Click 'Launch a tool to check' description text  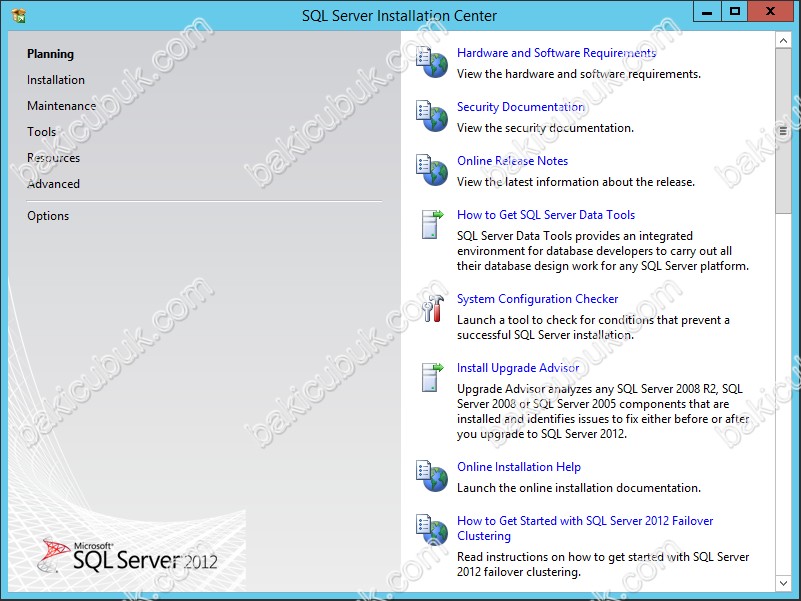593,328
